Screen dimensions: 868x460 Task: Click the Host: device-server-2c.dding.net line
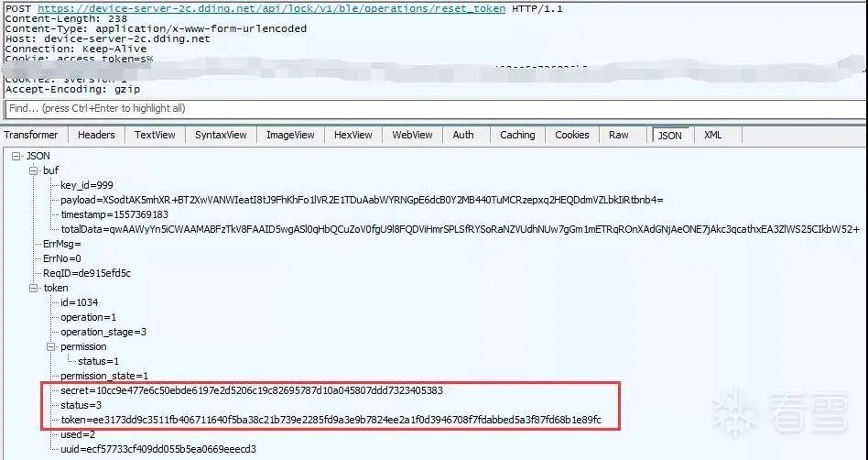[108, 38]
